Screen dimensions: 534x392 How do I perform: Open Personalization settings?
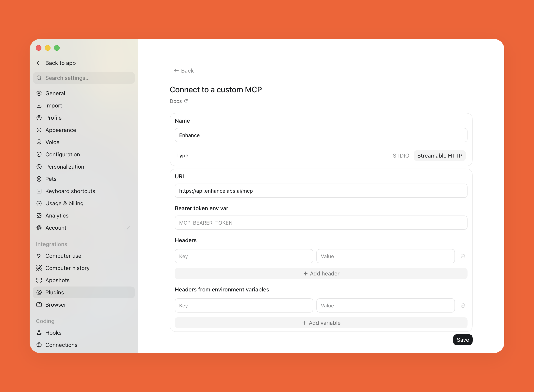pyautogui.click(x=84, y=167)
